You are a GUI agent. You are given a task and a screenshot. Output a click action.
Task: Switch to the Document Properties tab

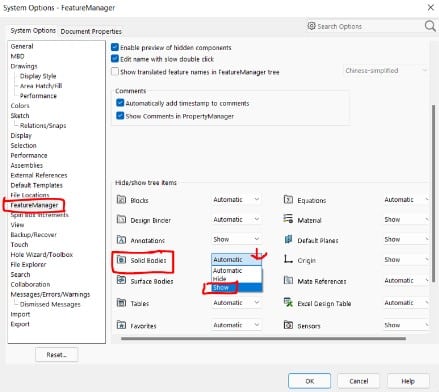tap(91, 31)
